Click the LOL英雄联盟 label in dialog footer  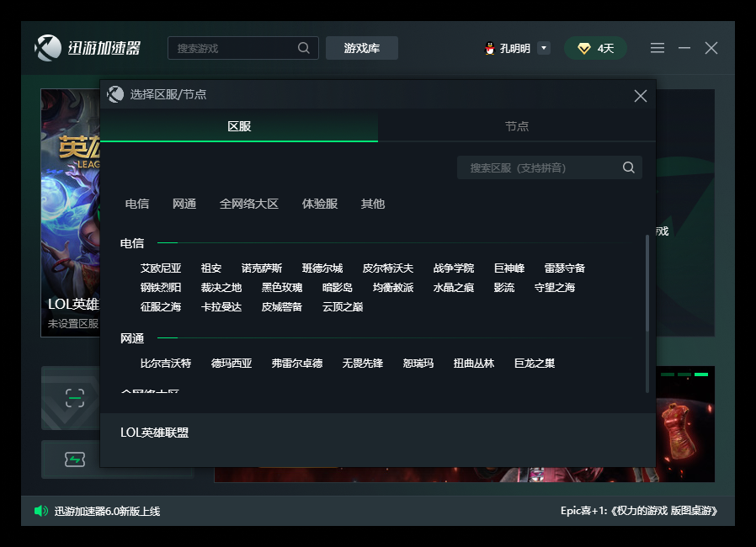click(x=154, y=433)
